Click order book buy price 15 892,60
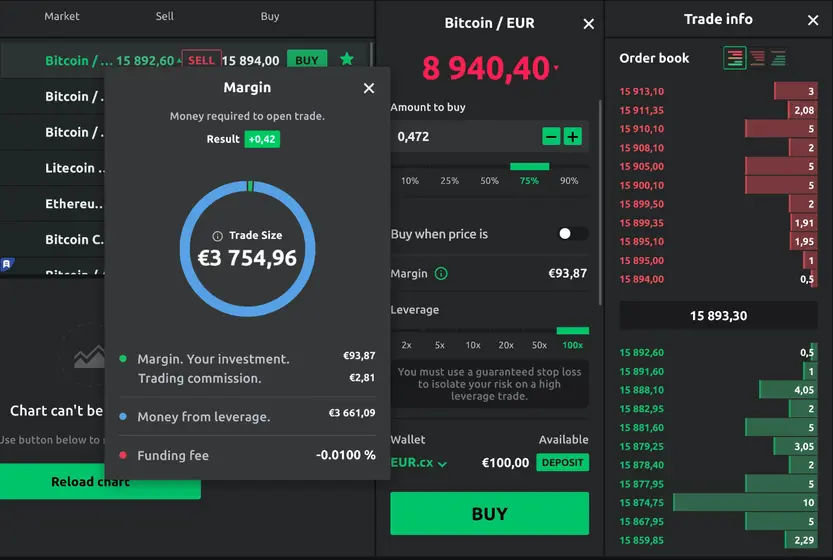Screen dimensions: 833x560 641,352
